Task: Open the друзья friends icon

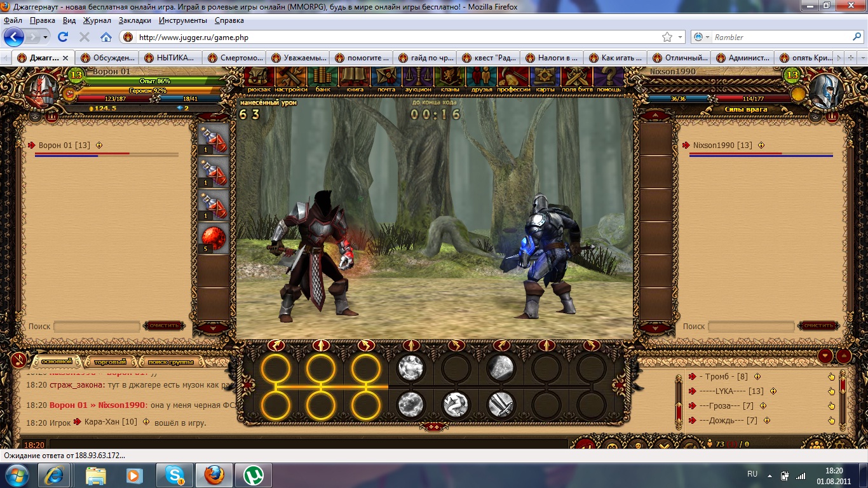Action: (x=482, y=79)
